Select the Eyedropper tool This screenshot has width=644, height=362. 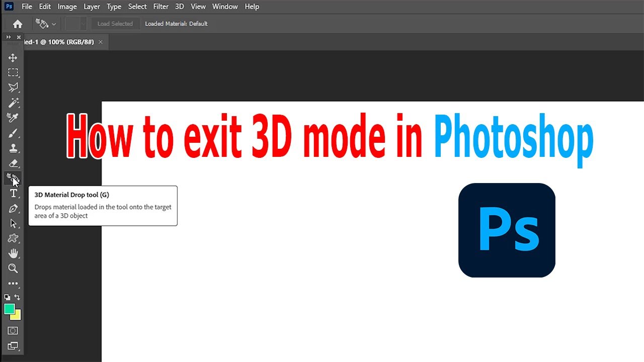coord(13,118)
